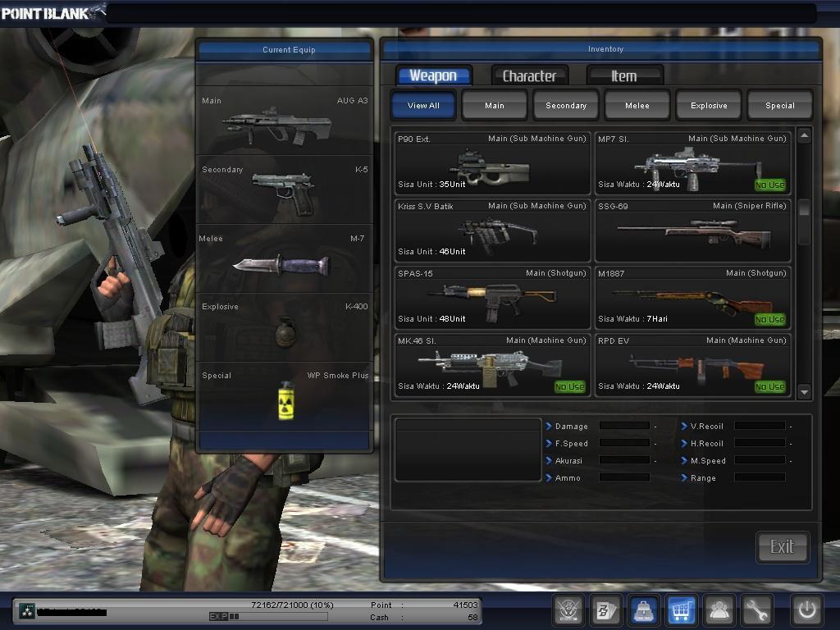This screenshot has width=840, height=630.
Task: Select the P90 Ext. weapon card
Action: 492,162
